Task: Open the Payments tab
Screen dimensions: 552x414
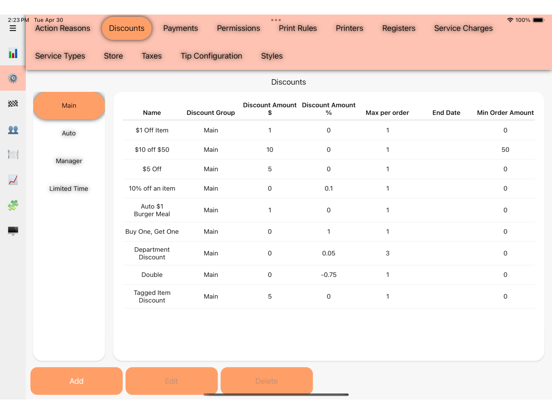Action: click(x=181, y=28)
